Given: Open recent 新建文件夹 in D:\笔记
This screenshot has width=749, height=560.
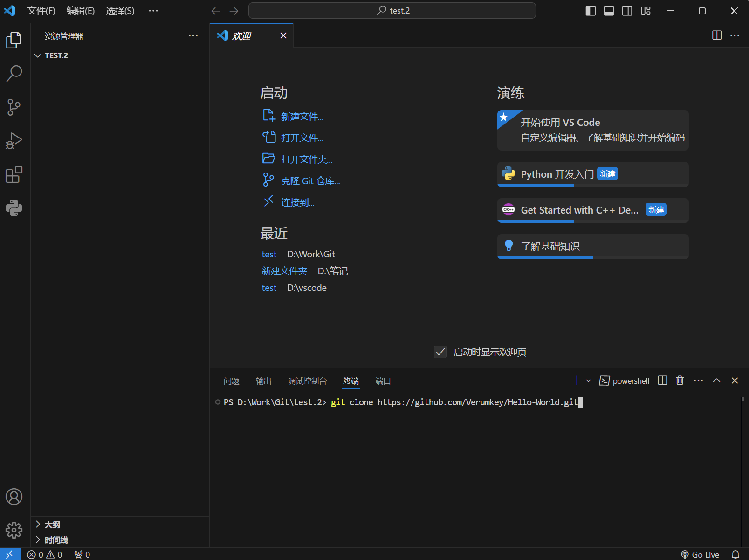Looking at the screenshot, I should tap(284, 271).
